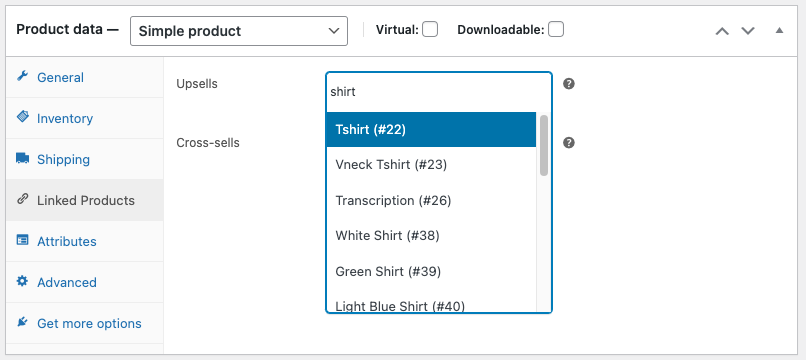
Task: Tick the Downloadable checkbox
Action: coord(556,29)
